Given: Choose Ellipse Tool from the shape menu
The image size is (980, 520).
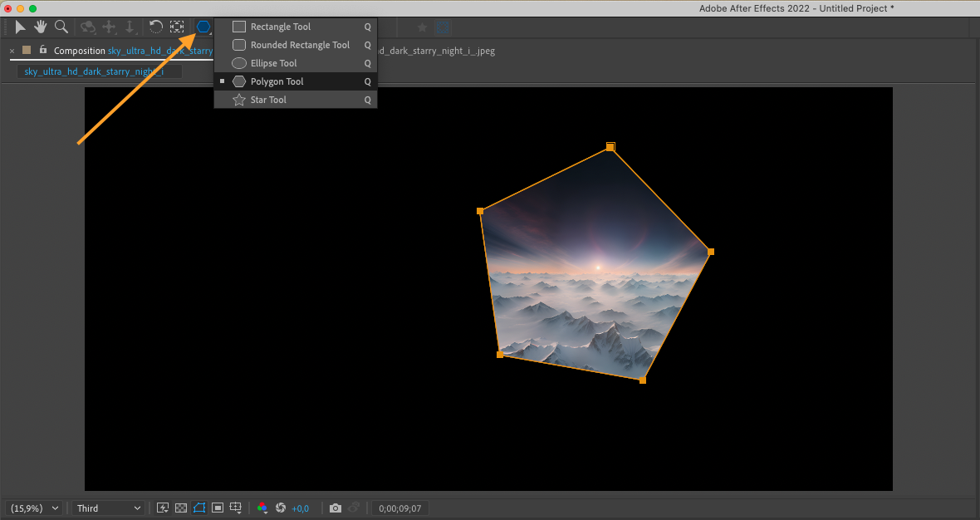Looking at the screenshot, I should coord(273,63).
